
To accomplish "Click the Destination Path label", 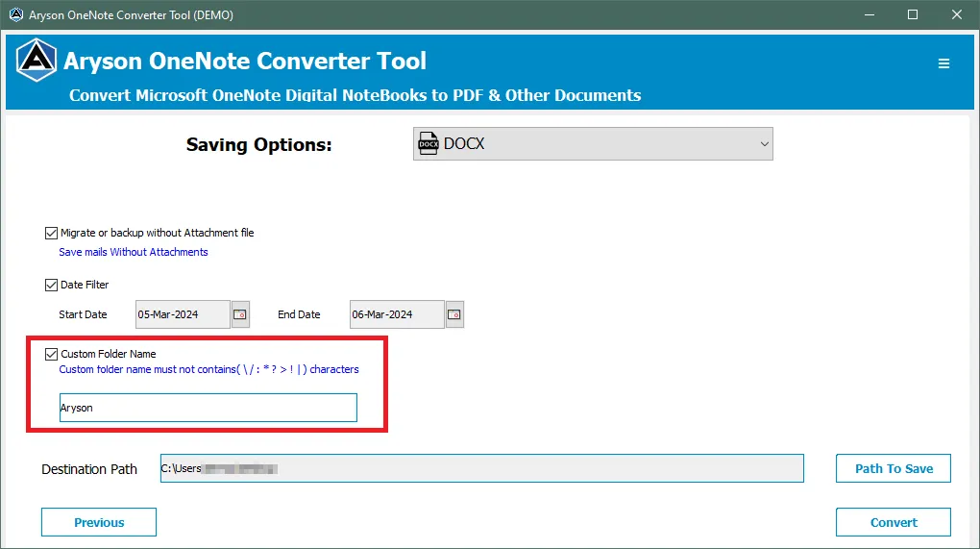I will 89,469.
